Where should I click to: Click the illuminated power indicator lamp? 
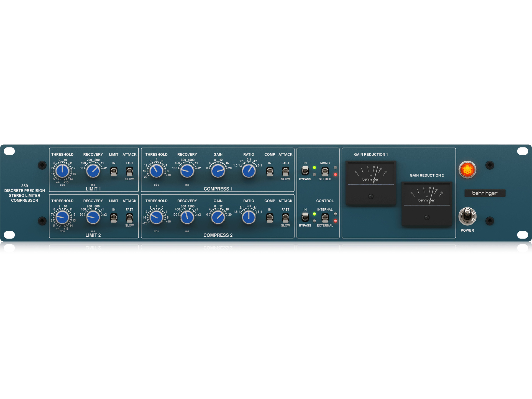coord(467,169)
